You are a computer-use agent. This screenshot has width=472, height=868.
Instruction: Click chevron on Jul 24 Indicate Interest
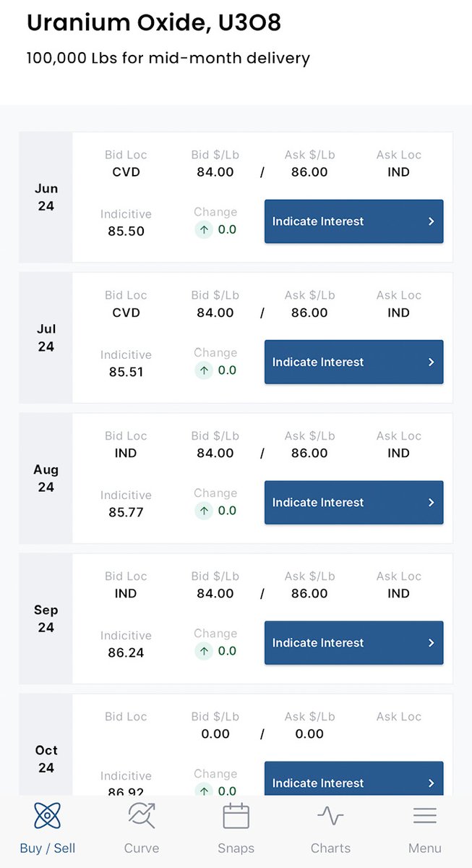[x=432, y=362]
